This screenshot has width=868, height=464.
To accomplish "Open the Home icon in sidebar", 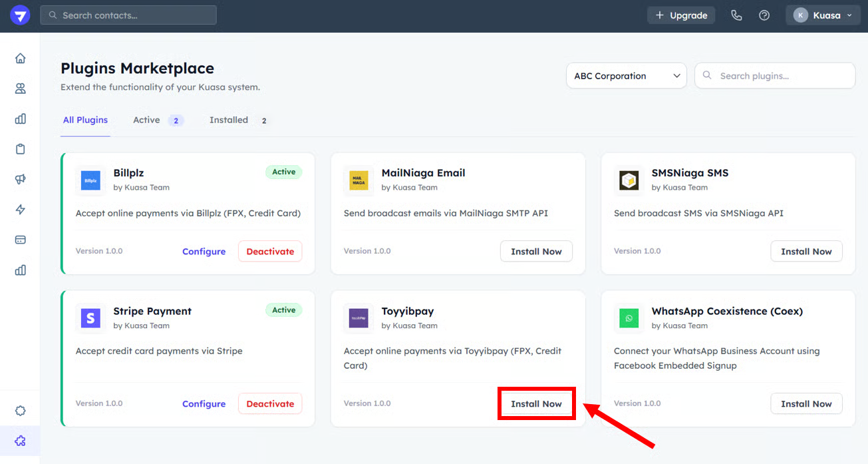I will click(x=20, y=58).
